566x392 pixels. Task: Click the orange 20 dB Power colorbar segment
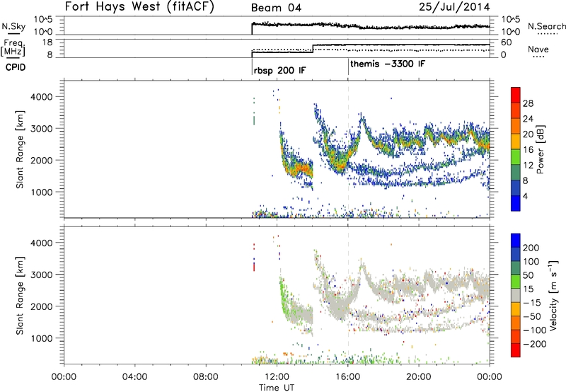point(516,126)
